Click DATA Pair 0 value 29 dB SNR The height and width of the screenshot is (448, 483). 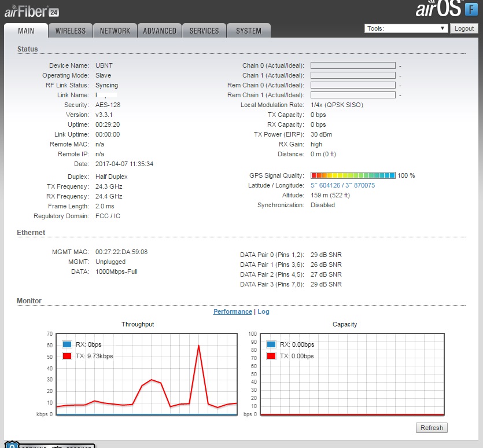[326, 255]
